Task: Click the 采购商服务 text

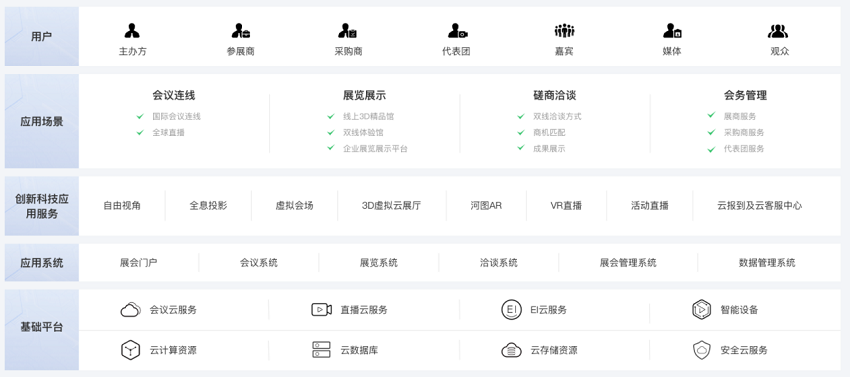Action: [x=744, y=132]
